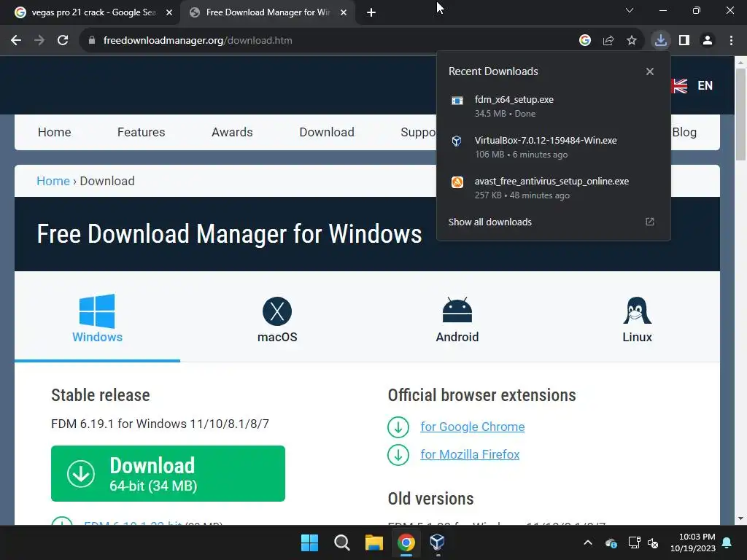Viewport: 747px width, 560px height.
Task: Click the Chrome taskbar icon
Action: click(406, 542)
